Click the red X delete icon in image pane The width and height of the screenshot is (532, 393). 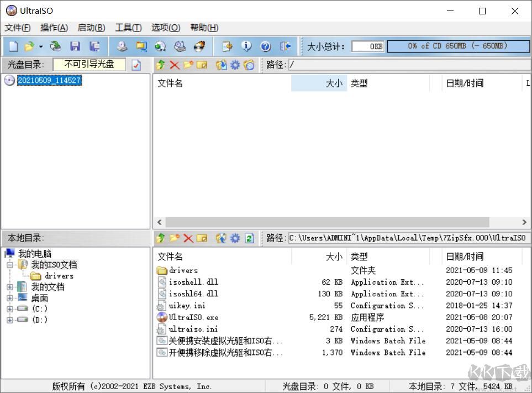(x=175, y=65)
